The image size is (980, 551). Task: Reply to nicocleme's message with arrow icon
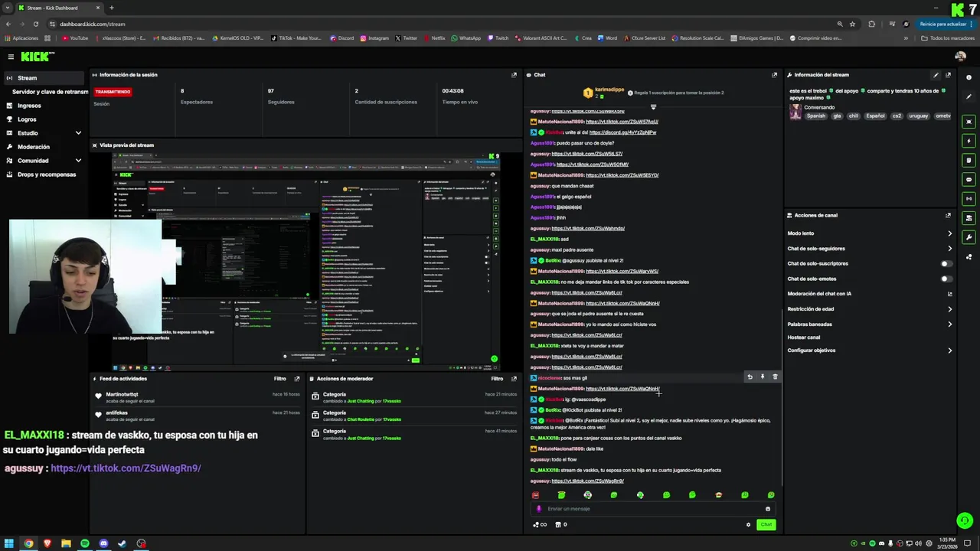[x=750, y=377]
